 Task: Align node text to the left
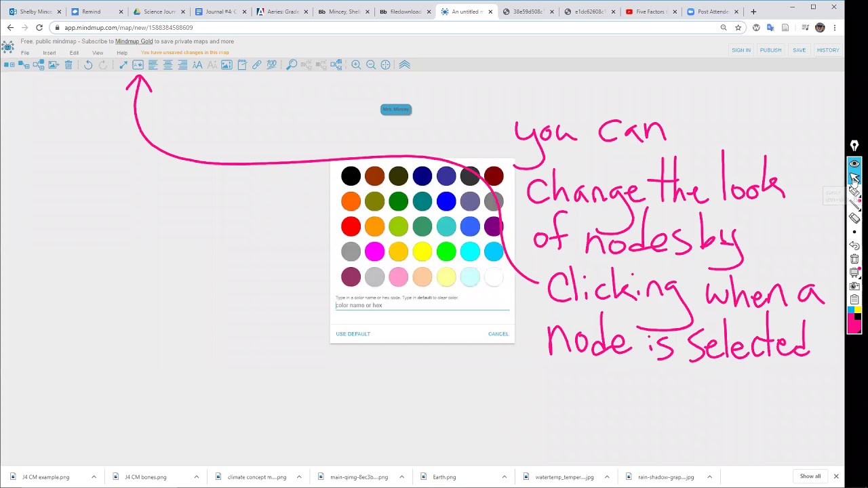pyautogui.click(x=153, y=65)
